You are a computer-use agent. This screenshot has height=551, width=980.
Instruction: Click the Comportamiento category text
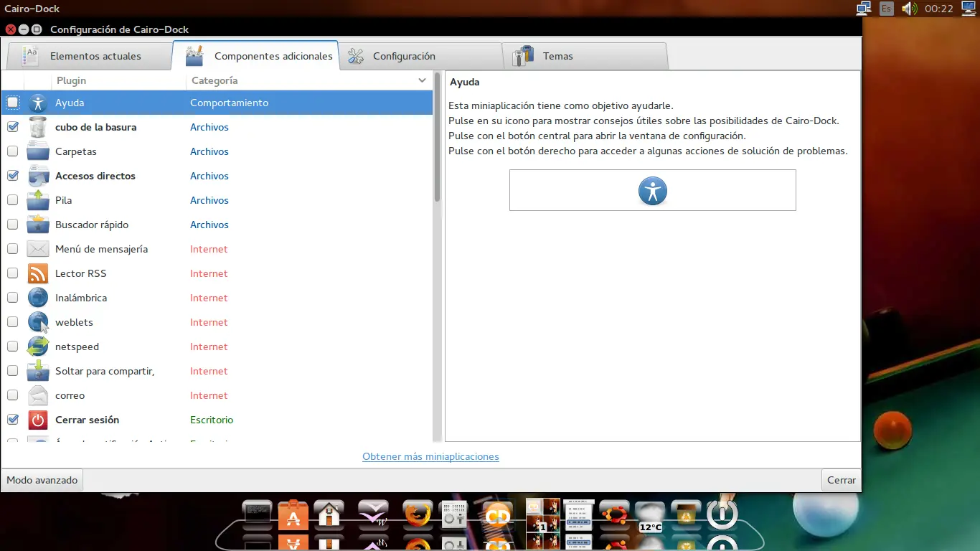(229, 103)
